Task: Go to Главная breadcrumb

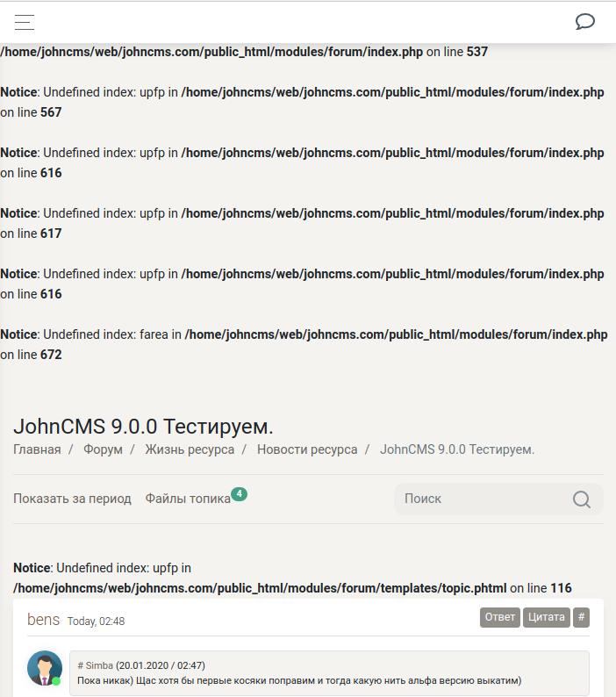Action: pos(37,449)
